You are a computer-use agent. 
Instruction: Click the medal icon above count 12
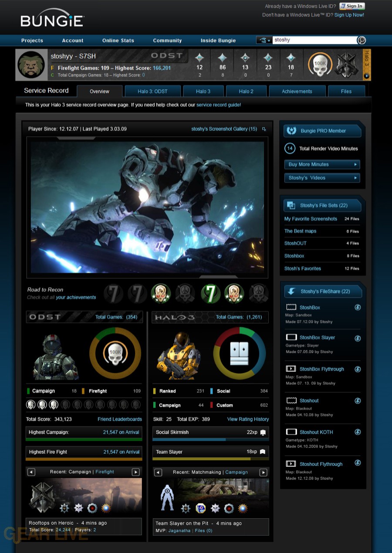(x=199, y=58)
